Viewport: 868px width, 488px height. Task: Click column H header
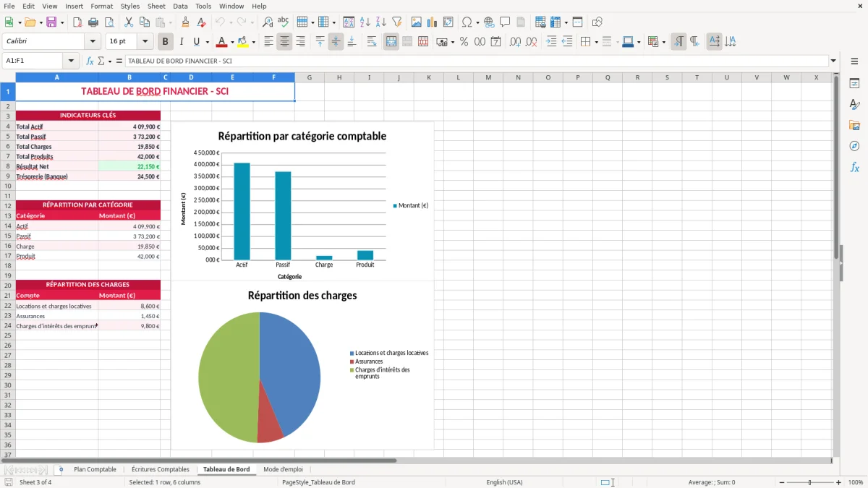[339, 77]
